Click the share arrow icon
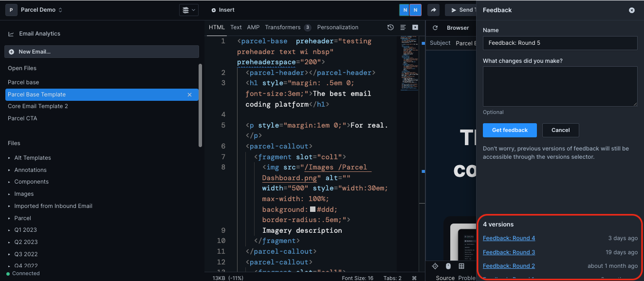This screenshot has height=281, width=644. point(434,10)
